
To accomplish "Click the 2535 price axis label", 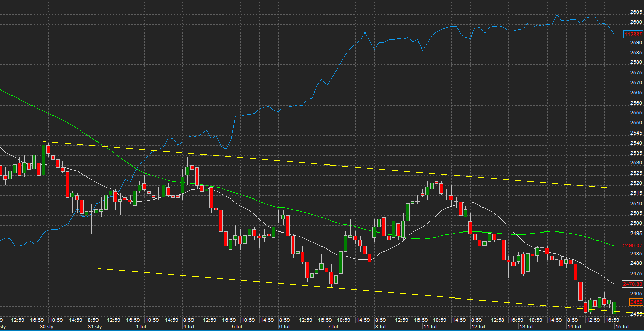I will pos(636,153).
